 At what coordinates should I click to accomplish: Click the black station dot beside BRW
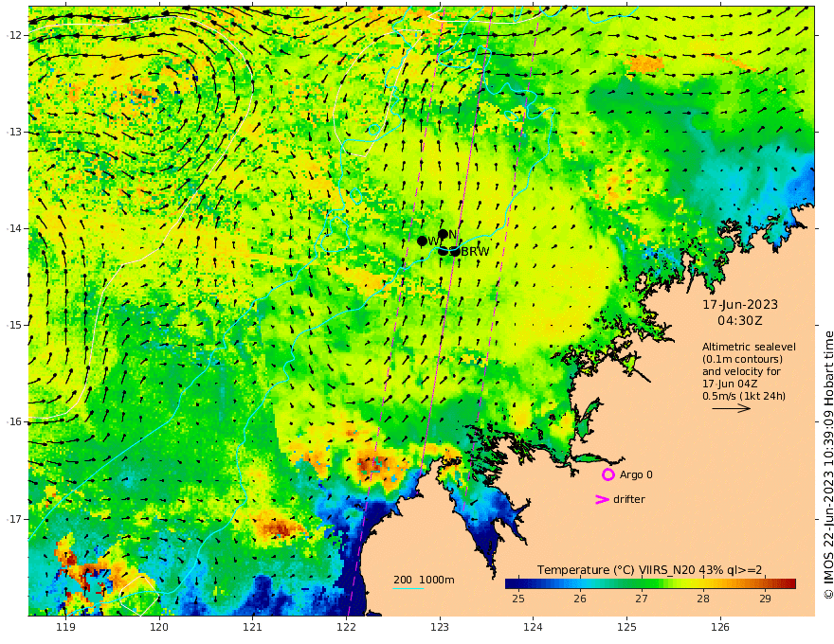coord(455,251)
